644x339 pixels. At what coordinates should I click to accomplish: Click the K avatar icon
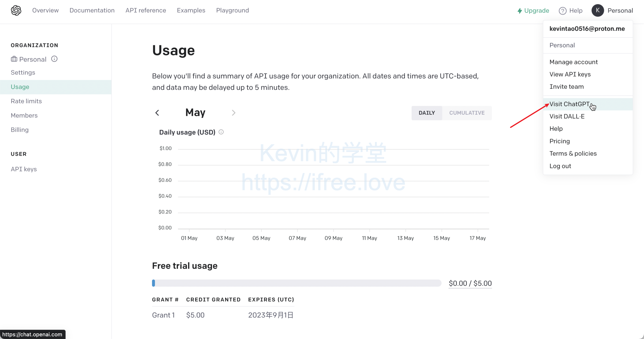pyautogui.click(x=597, y=11)
